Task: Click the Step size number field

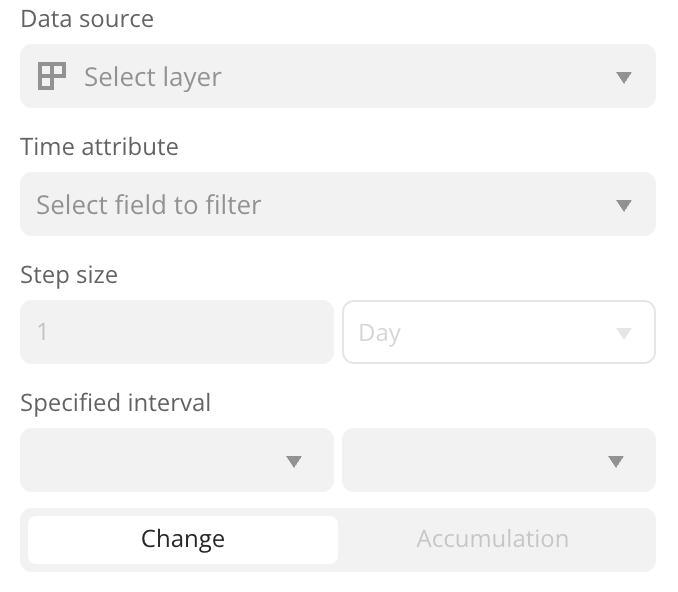Action: coord(176,332)
